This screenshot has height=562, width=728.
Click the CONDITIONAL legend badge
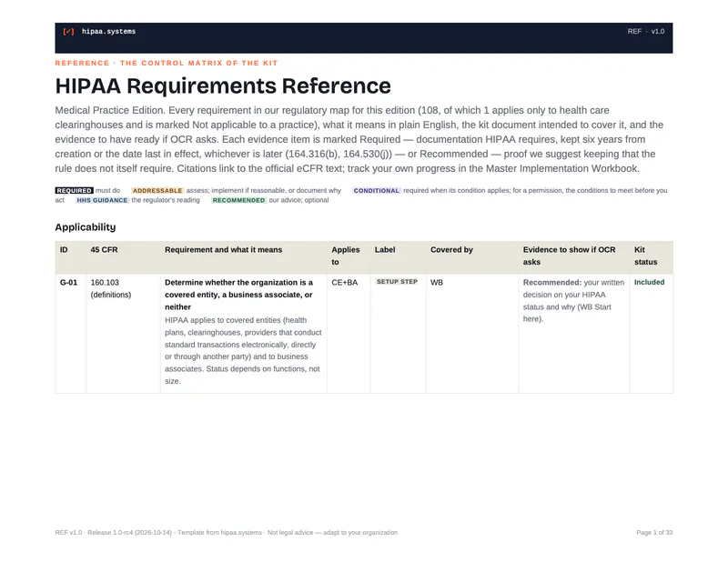tap(376, 190)
